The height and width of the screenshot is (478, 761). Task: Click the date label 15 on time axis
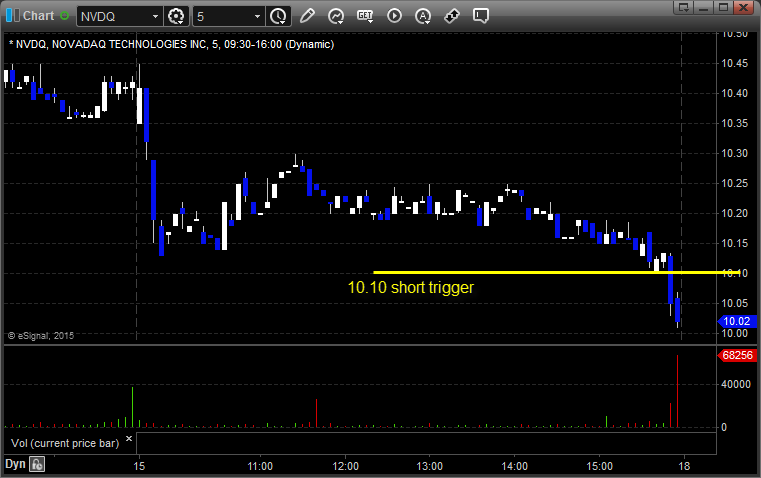pyautogui.click(x=139, y=466)
